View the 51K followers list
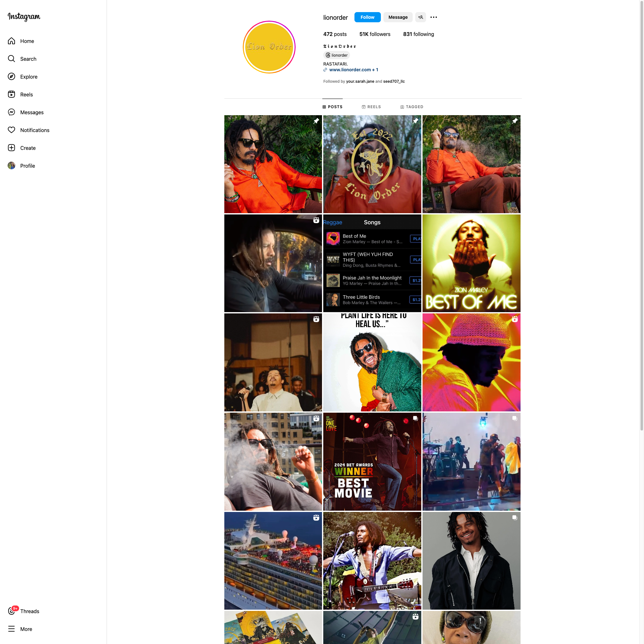Image resolution: width=644 pixels, height=644 pixels. tap(375, 34)
